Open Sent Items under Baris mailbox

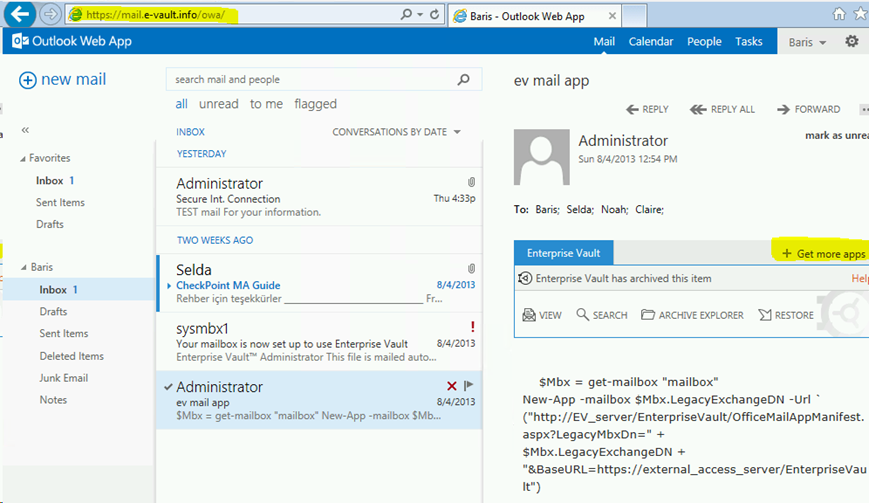pos(63,333)
